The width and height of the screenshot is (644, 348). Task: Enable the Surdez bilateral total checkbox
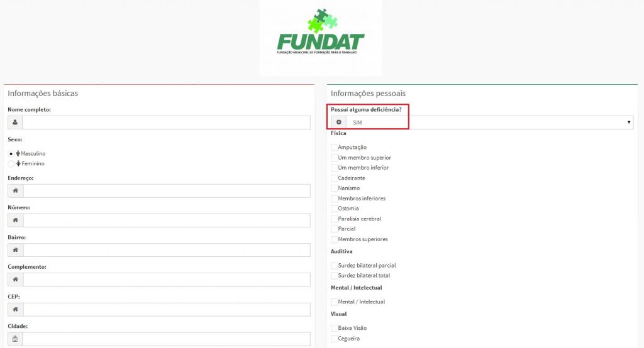pos(334,276)
